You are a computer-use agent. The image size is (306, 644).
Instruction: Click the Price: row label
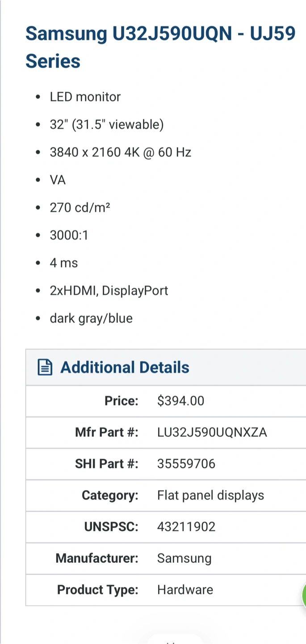tap(121, 401)
